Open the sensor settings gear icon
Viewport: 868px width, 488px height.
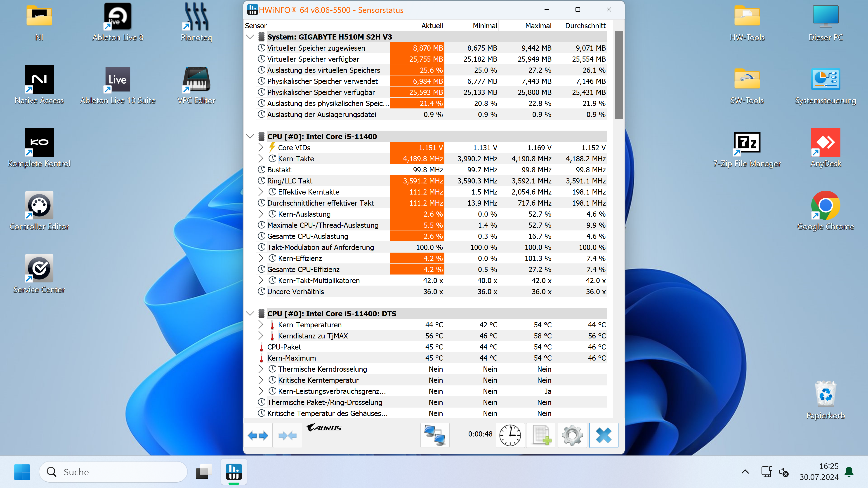(x=572, y=435)
